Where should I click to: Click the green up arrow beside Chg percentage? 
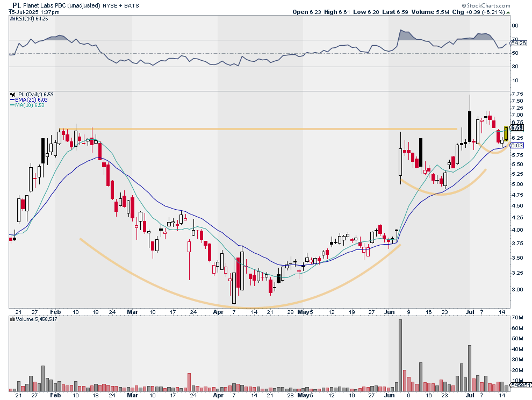508,12
